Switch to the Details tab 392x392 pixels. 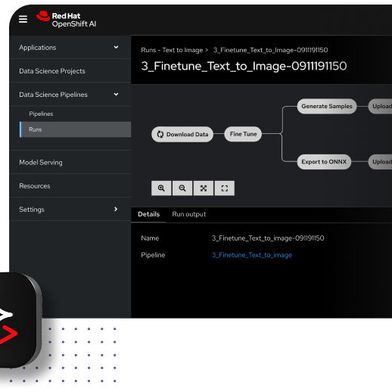tap(149, 214)
